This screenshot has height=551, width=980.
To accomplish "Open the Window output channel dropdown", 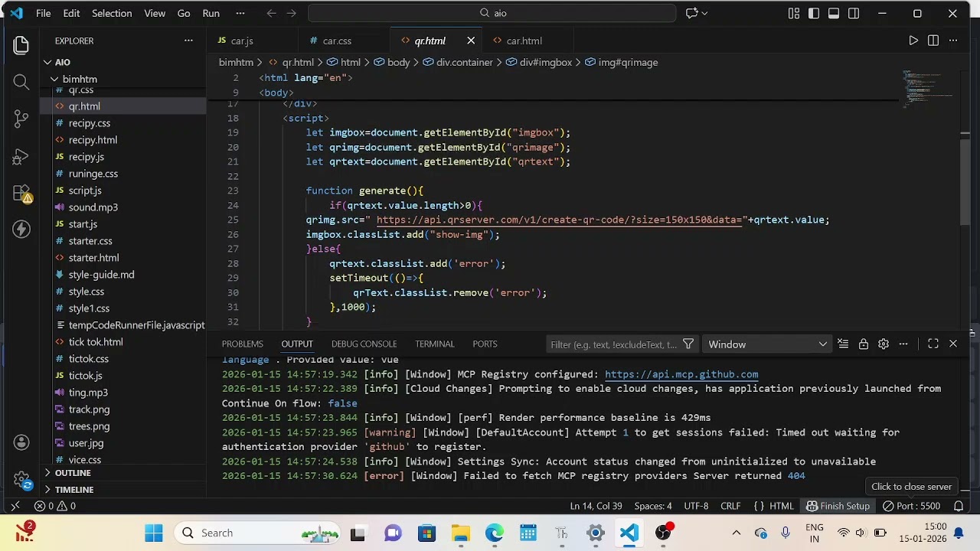I will [x=767, y=344].
